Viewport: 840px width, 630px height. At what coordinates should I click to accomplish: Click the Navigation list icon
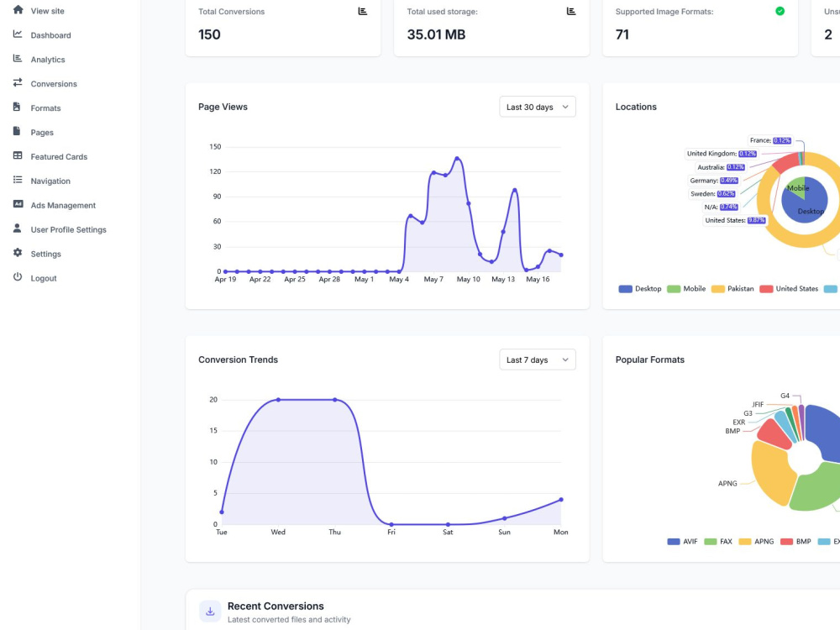pyautogui.click(x=18, y=180)
